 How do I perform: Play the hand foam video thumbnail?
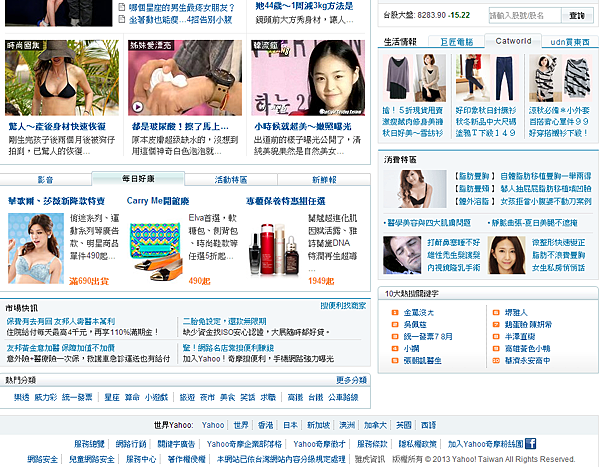pos(185,78)
